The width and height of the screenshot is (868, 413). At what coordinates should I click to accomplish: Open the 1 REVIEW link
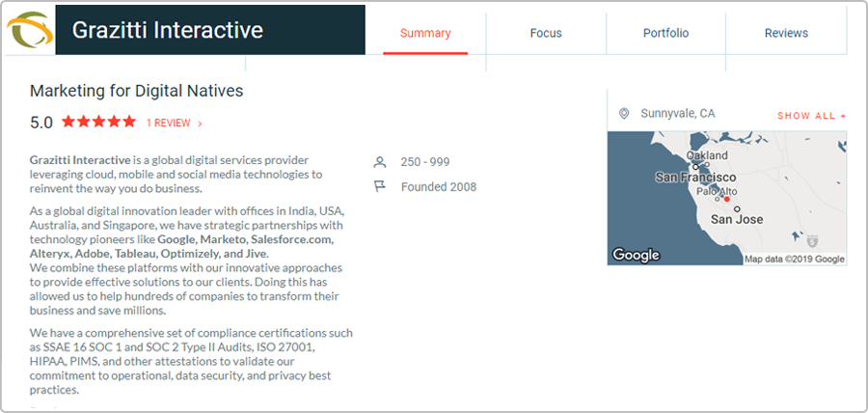click(x=174, y=123)
